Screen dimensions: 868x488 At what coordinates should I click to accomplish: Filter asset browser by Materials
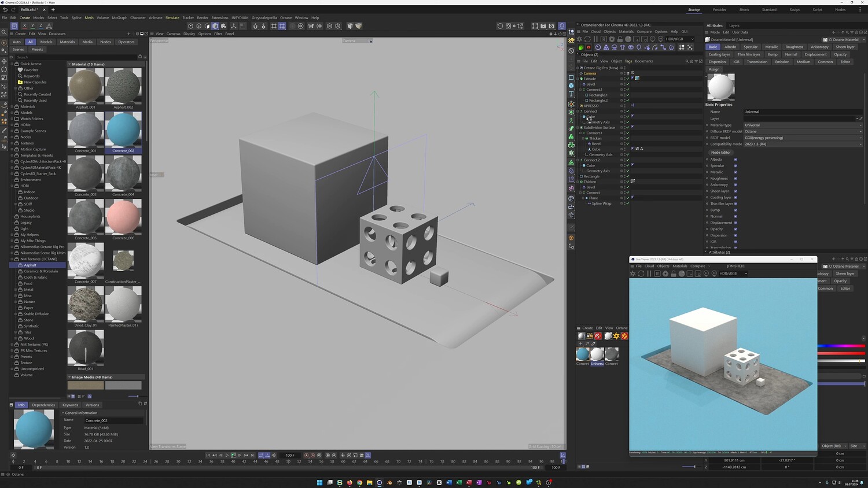[67, 42]
